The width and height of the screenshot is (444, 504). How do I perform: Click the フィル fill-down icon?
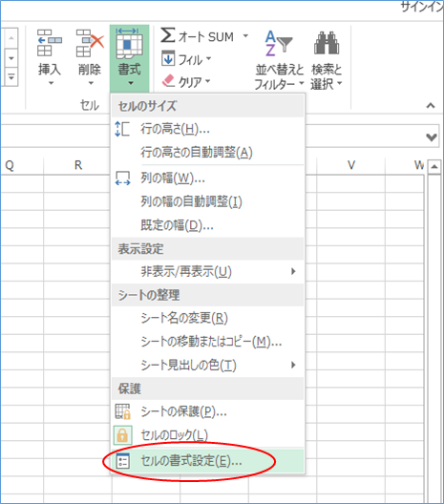tap(168, 58)
